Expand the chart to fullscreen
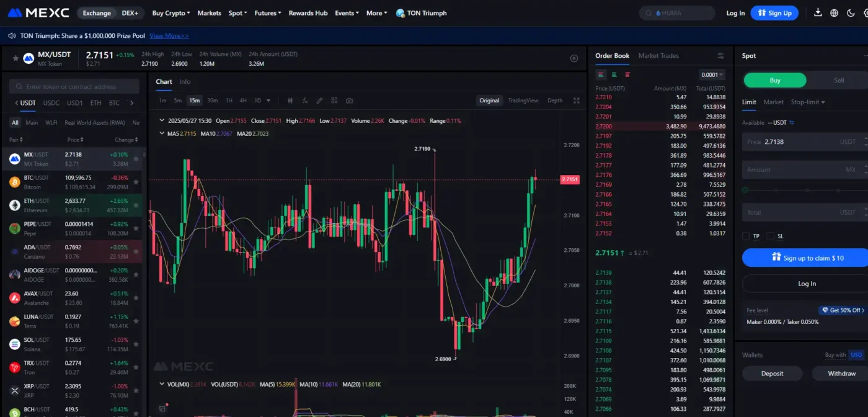 (x=576, y=101)
